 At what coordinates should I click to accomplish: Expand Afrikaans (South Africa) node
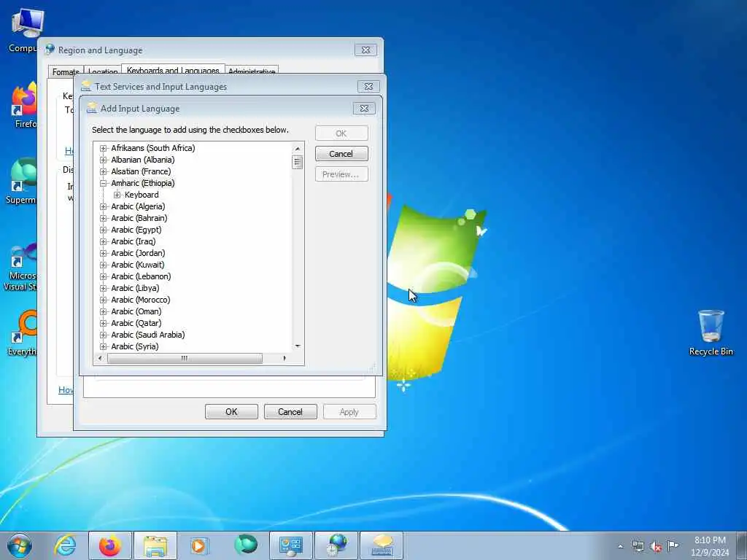[104, 148]
